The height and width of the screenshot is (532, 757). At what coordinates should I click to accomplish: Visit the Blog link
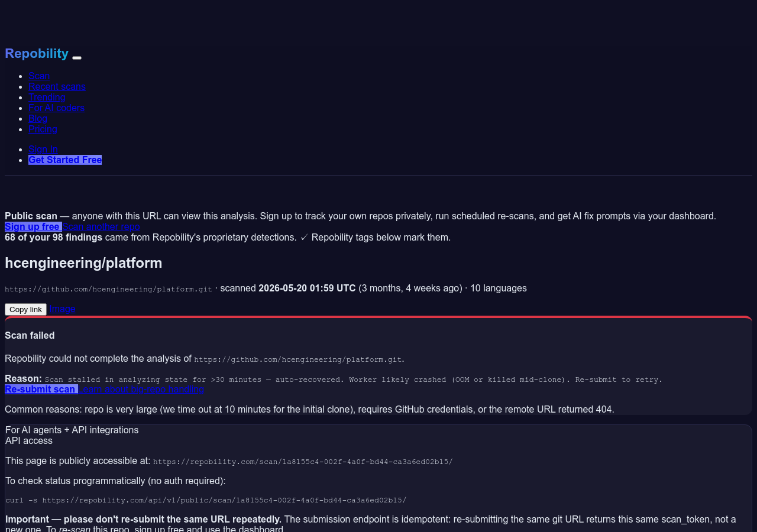[38, 118]
